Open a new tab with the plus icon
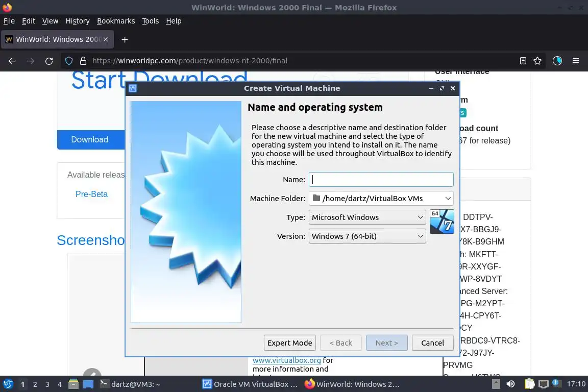 125,39
